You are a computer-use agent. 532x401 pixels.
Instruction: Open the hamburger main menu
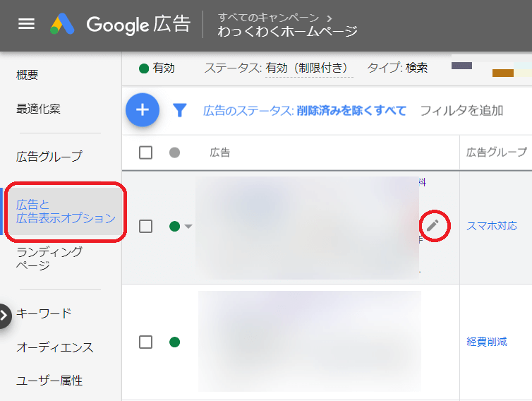26,24
